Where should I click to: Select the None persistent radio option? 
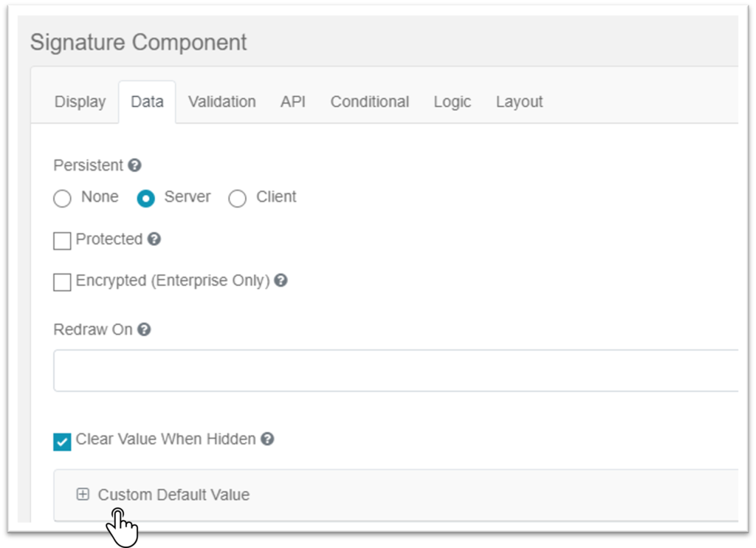(63, 199)
